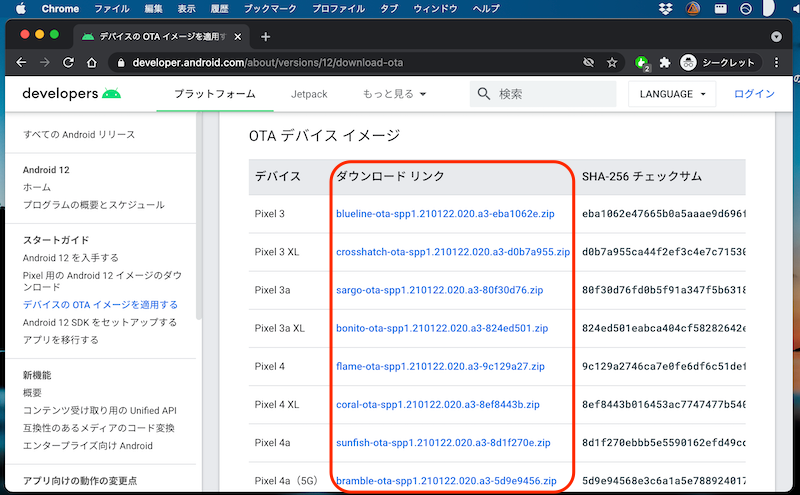Click the ログイン link
The height and width of the screenshot is (495, 800).
(754, 94)
